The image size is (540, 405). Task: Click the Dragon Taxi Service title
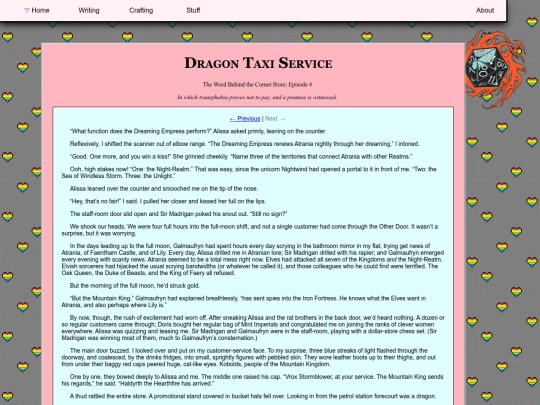click(258, 63)
